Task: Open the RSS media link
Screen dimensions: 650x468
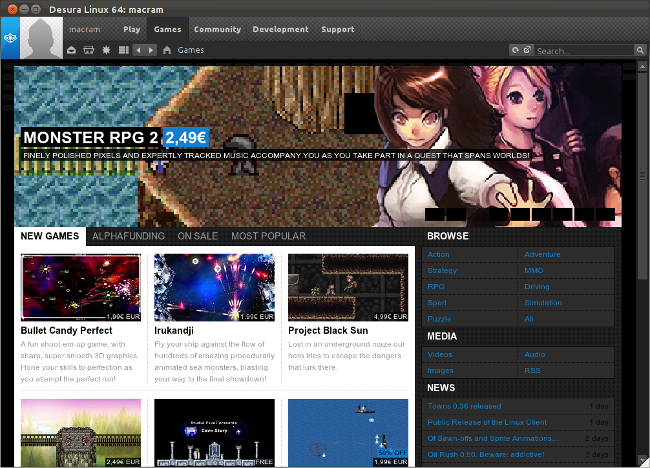Action: point(532,371)
